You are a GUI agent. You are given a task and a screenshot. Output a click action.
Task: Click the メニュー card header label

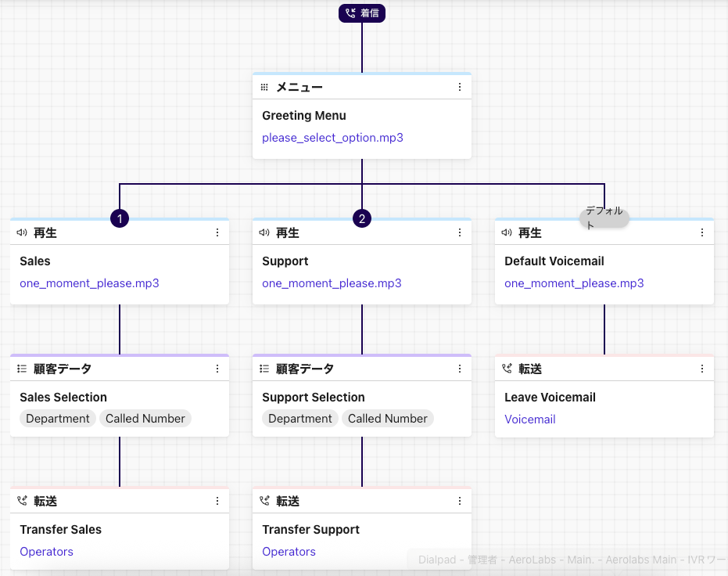click(299, 87)
